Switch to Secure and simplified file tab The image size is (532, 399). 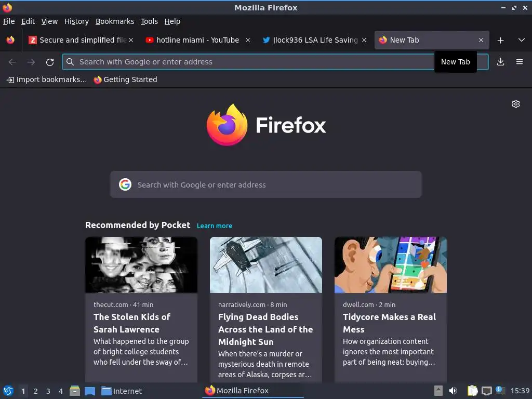(81, 40)
